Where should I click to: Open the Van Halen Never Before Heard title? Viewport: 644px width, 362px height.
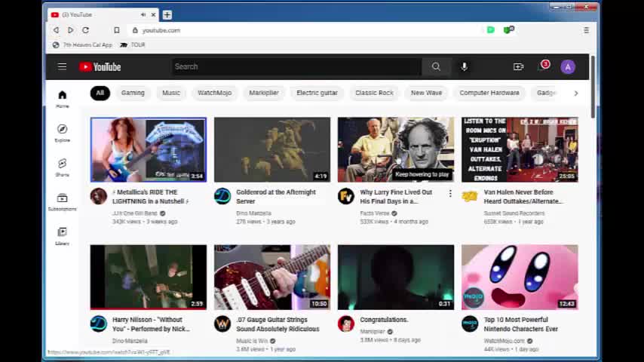(523, 197)
